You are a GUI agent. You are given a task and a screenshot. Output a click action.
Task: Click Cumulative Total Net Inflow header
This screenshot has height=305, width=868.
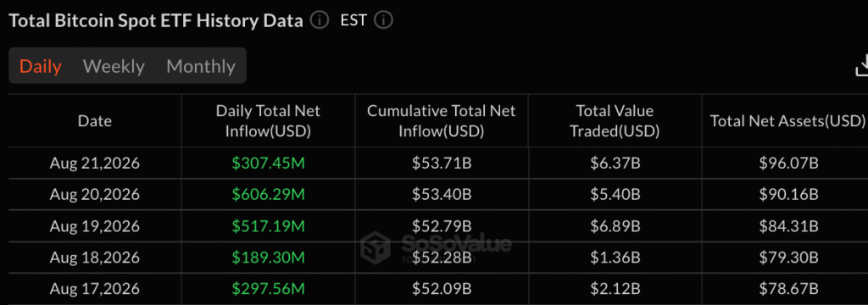click(441, 120)
